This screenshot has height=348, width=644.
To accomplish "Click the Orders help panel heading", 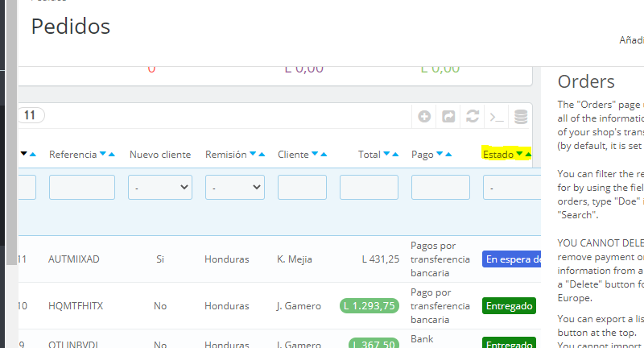I will (586, 81).
